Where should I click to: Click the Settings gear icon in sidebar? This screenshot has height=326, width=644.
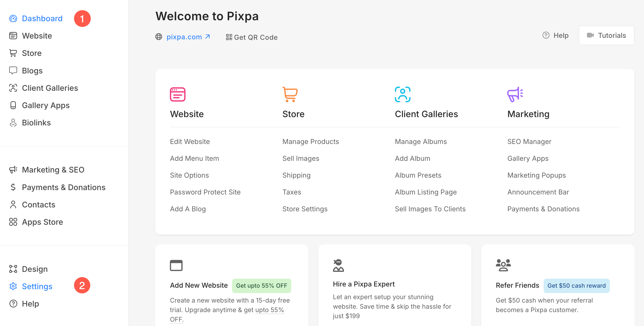[13, 286]
